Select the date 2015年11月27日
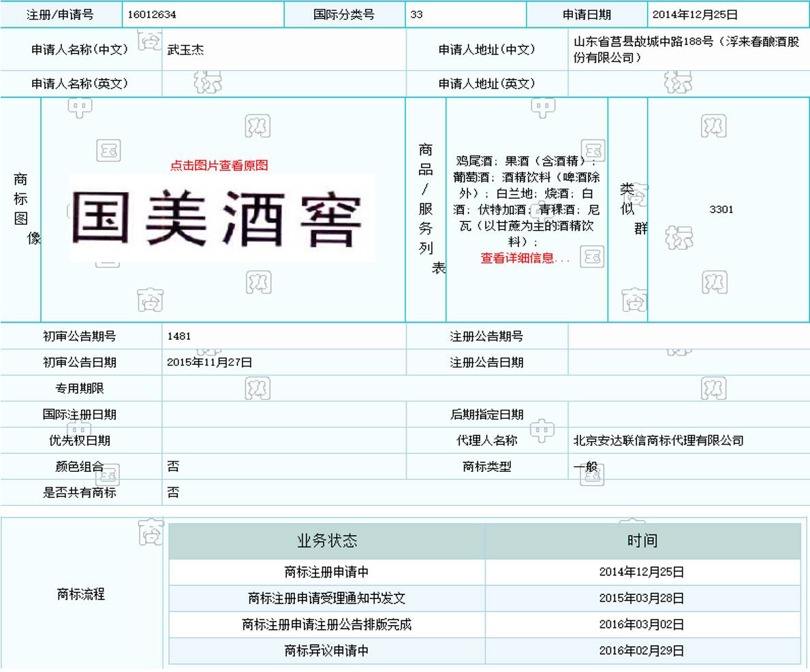 (209, 363)
